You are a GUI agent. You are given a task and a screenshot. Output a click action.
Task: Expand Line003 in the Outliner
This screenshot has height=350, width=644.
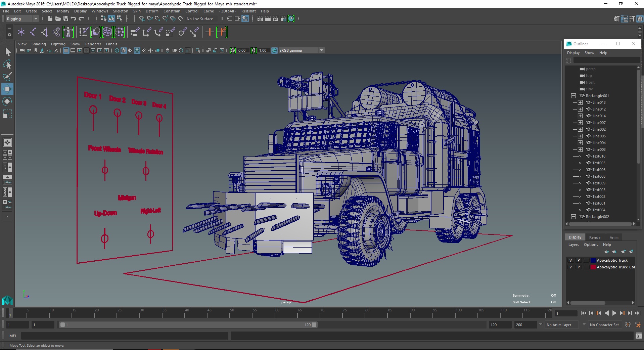tap(580, 149)
